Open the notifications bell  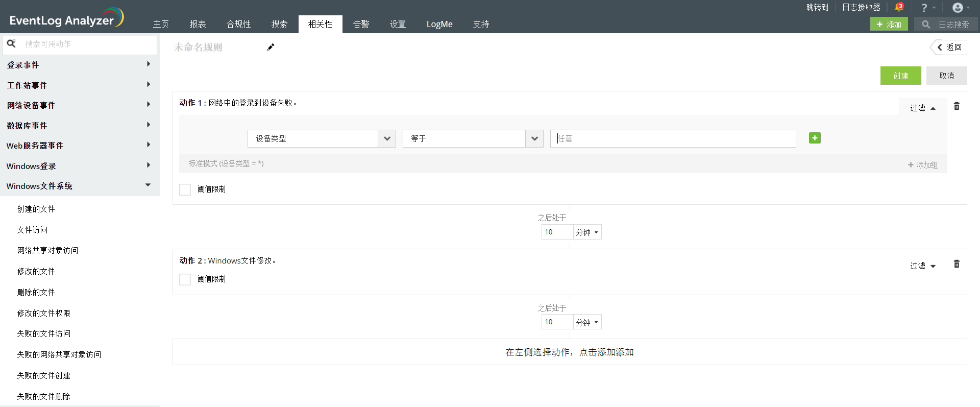[x=899, y=8]
